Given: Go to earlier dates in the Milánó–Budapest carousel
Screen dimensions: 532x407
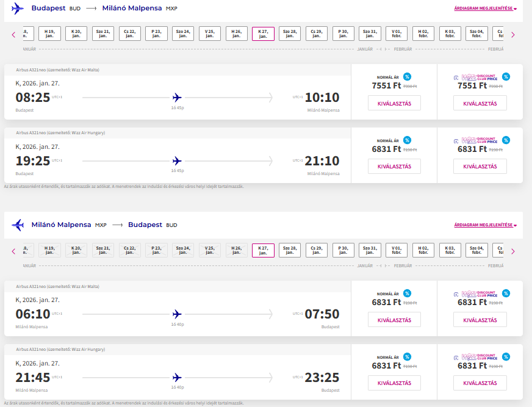Looking at the screenshot, I should click(13, 251).
